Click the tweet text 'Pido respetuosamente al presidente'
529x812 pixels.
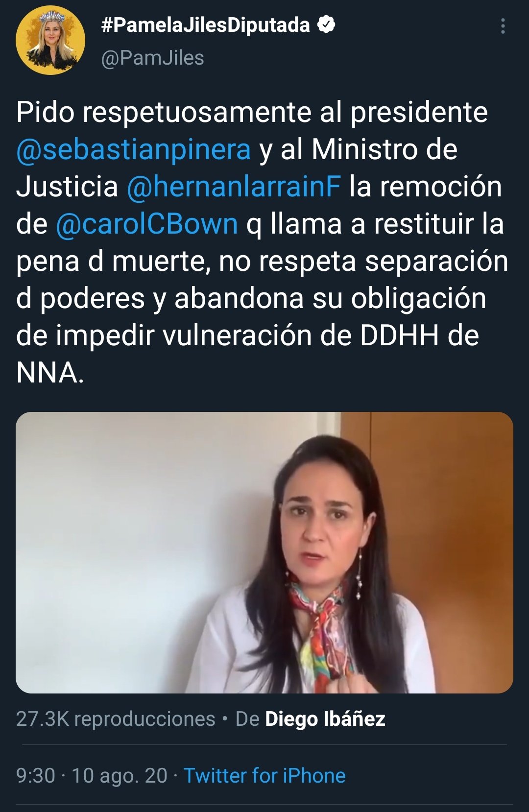coord(252,112)
